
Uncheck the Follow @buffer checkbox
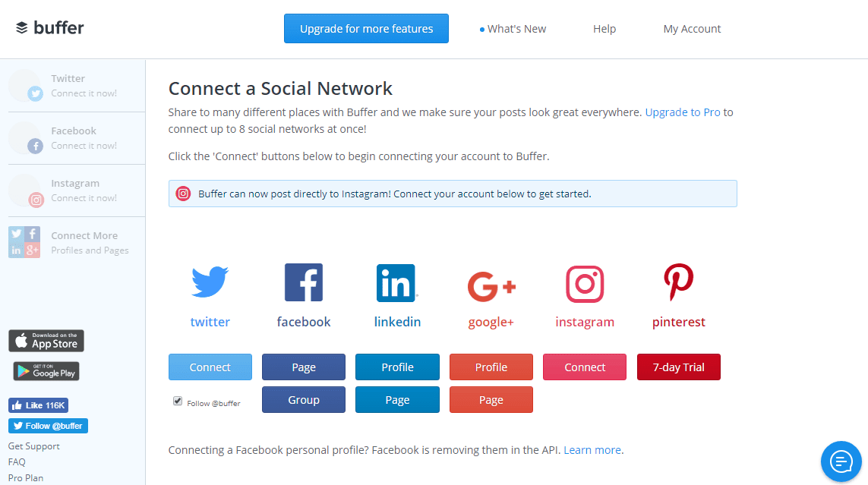coord(177,401)
